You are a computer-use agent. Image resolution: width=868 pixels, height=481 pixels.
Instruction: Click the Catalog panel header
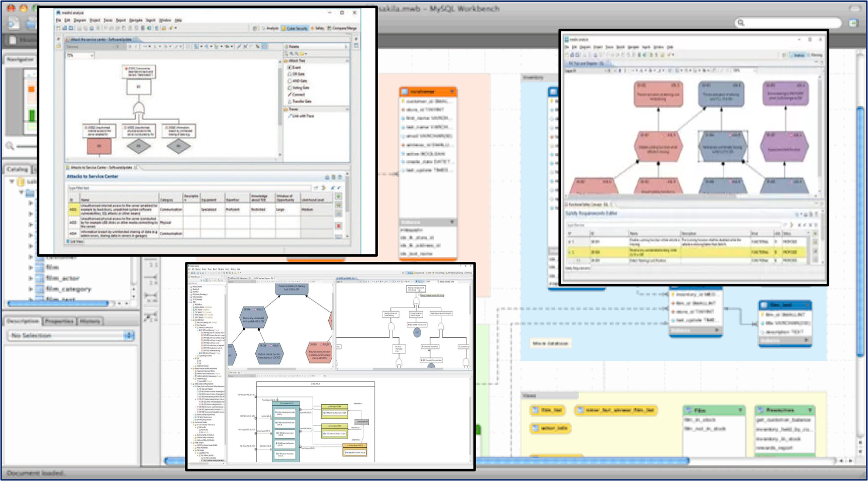tap(17, 169)
